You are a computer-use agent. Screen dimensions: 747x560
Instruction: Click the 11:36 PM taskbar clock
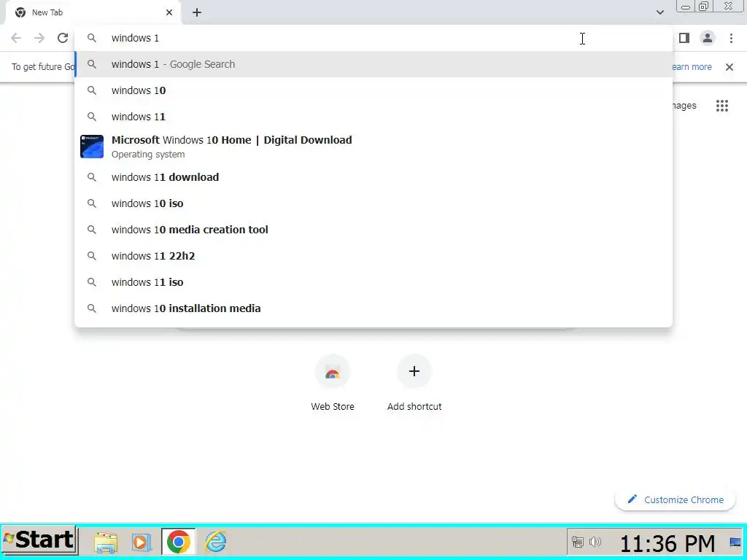(667, 542)
